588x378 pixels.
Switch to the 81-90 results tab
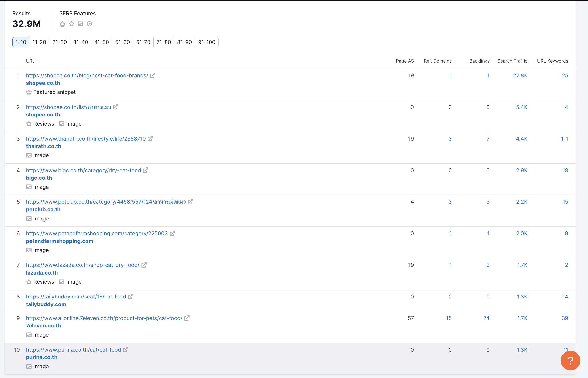pyautogui.click(x=185, y=42)
